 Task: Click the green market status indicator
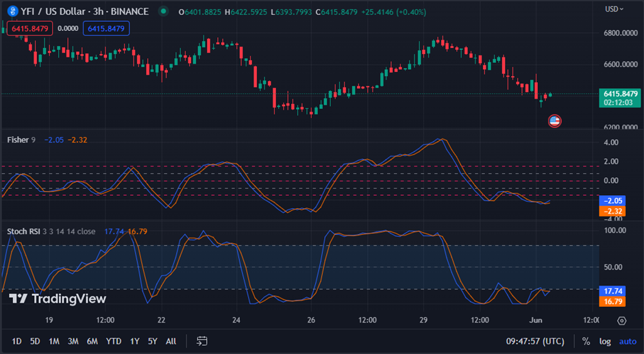pos(162,12)
